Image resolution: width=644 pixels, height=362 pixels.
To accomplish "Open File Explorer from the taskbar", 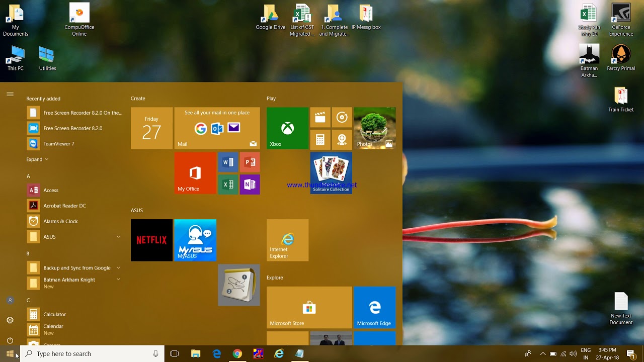I will [196, 354].
